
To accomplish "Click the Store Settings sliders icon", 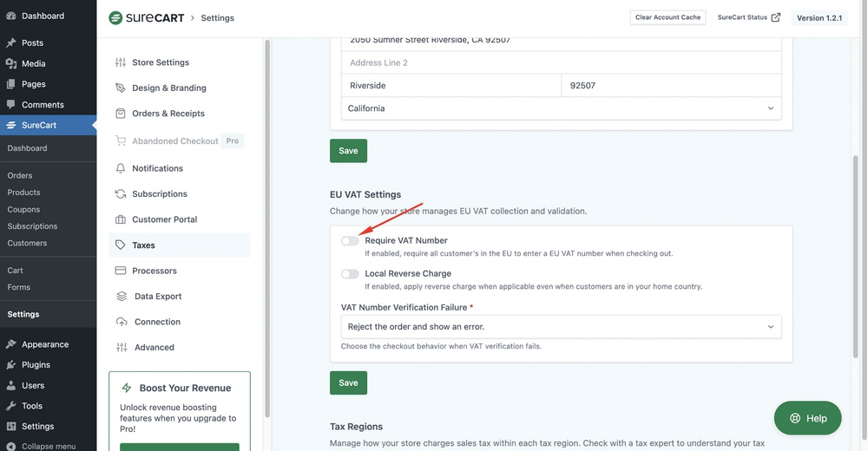I will click(120, 62).
